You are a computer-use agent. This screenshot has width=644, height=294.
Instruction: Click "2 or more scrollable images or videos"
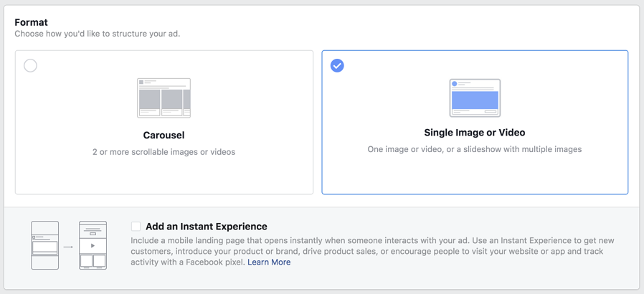[x=164, y=152]
